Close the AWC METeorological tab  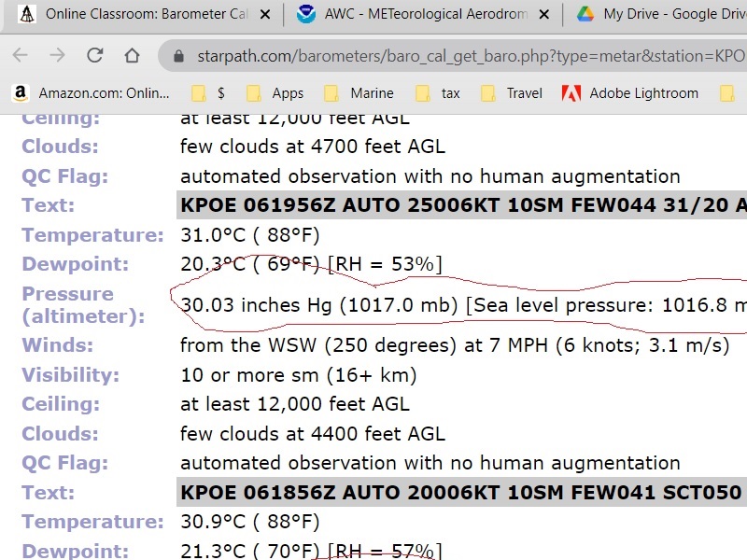tap(543, 15)
